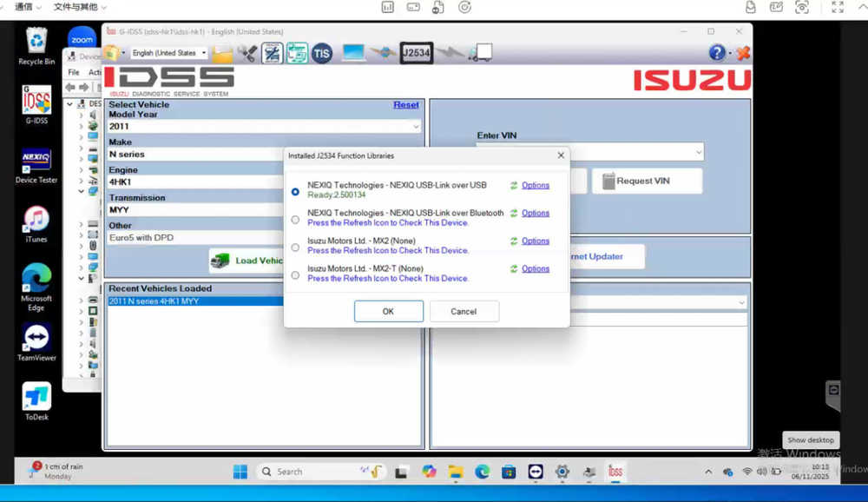Choose the Isuzu Motors MX2-T radio option
The width and height of the screenshot is (868, 502).
pyautogui.click(x=296, y=274)
